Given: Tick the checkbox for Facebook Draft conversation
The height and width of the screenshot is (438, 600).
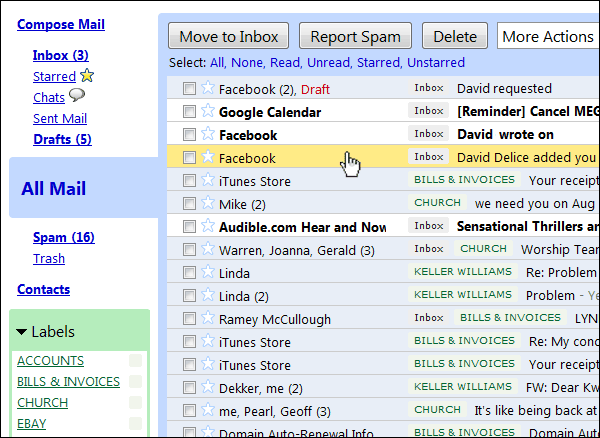Looking at the screenshot, I should (189, 89).
